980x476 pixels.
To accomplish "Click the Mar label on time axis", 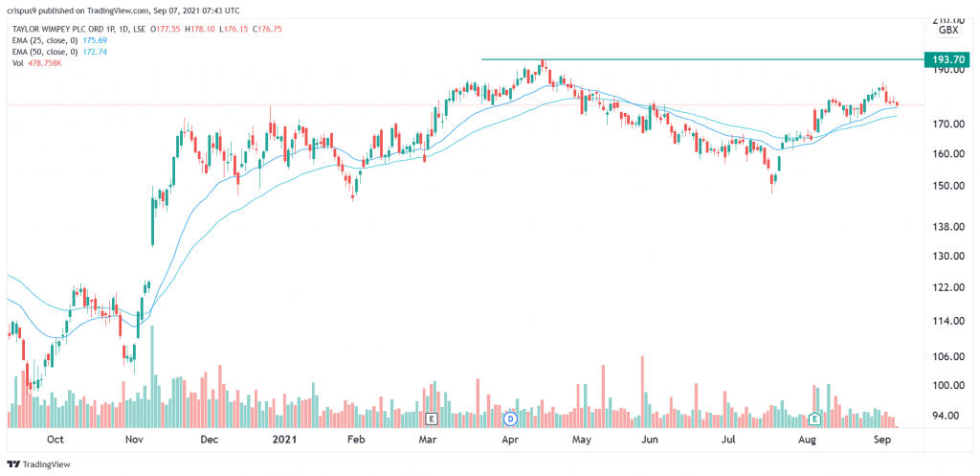I will tap(428, 439).
